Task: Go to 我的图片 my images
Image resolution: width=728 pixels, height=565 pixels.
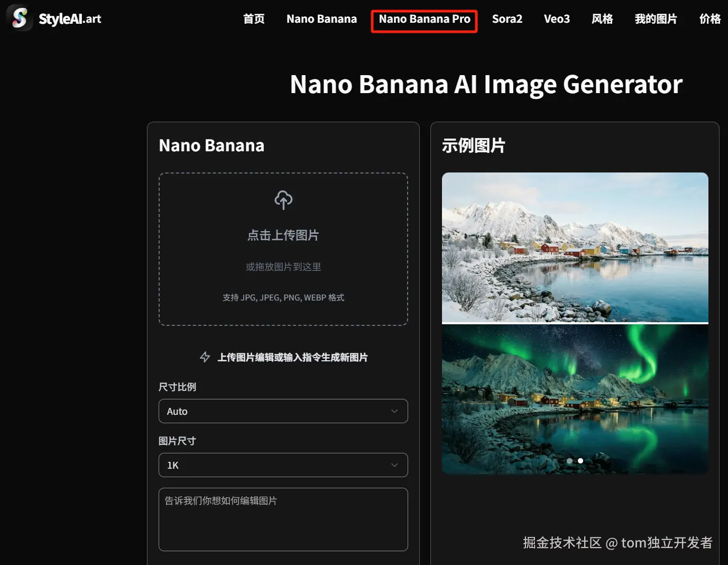Action: (x=656, y=19)
